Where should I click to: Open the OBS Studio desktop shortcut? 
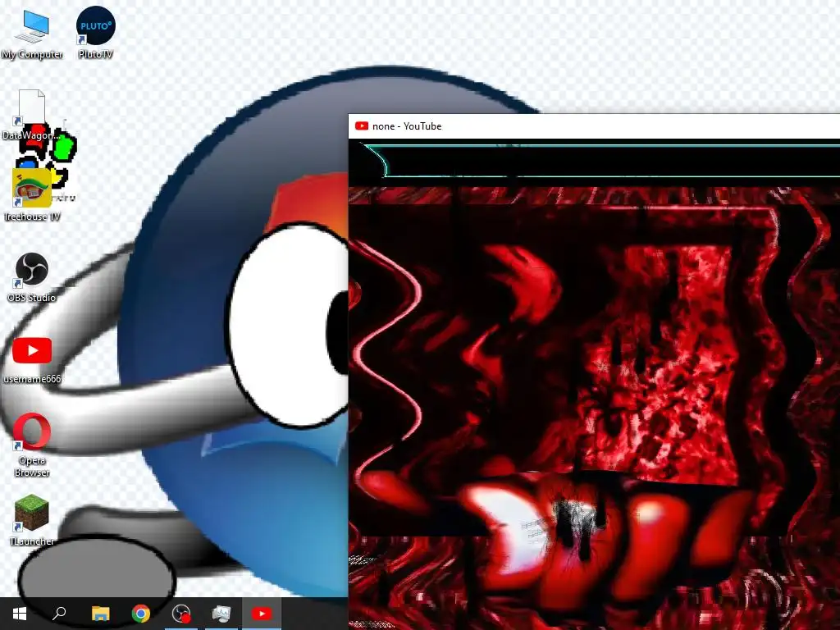(x=32, y=277)
